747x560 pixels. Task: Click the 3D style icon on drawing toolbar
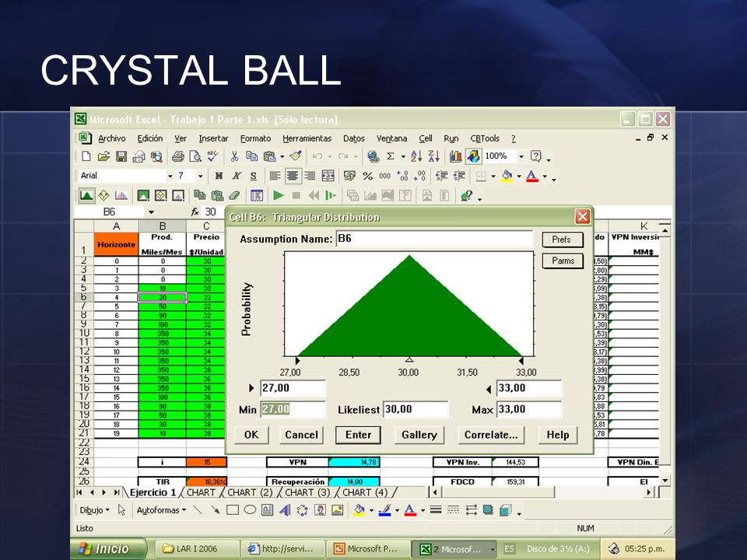tap(506, 510)
